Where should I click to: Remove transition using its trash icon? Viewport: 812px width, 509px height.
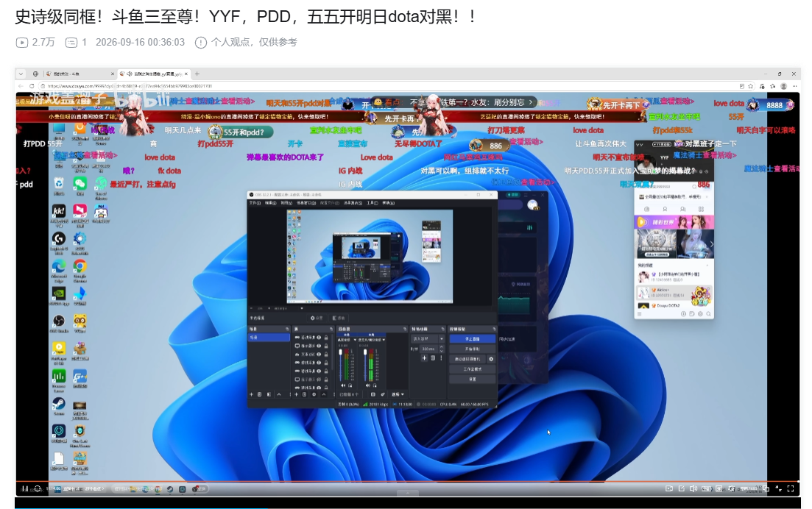(433, 358)
